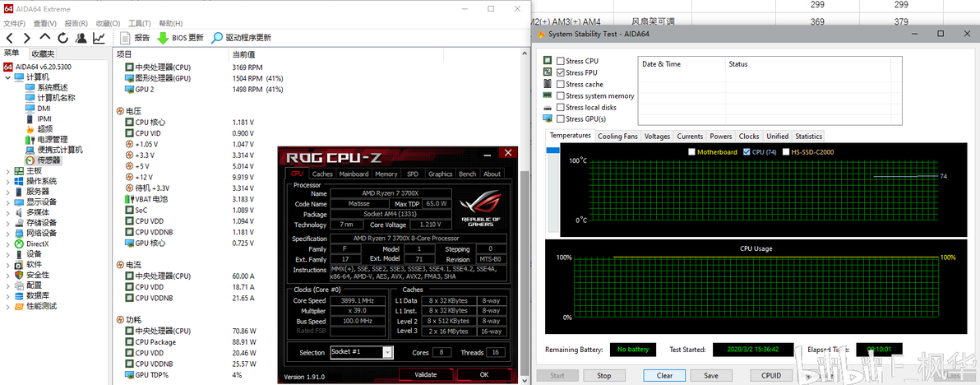Select 系统概述 in the tree
Viewport: 980px width, 385px height.
(x=53, y=87)
